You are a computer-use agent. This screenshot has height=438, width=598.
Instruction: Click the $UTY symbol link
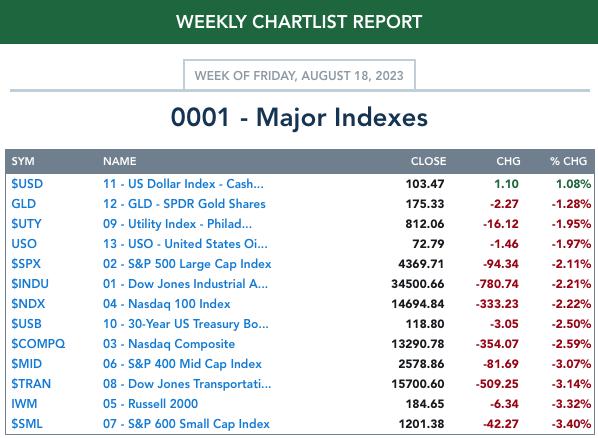pyautogui.click(x=26, y=224)
